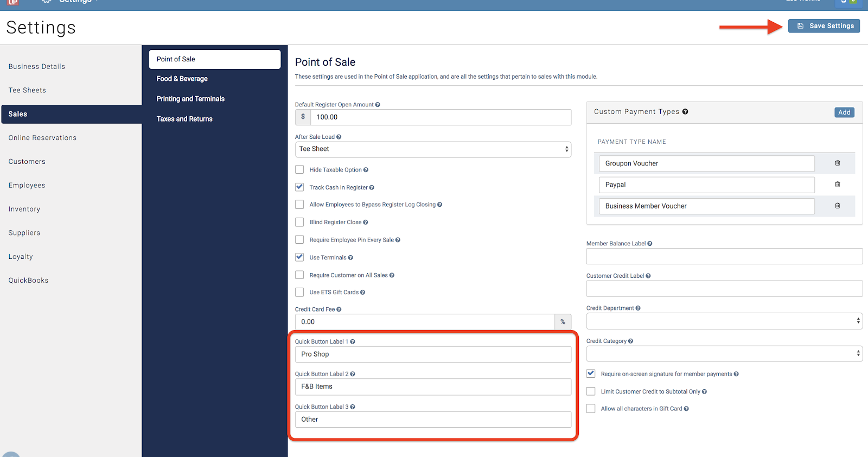Enable Hide Taxable Option checkbox

(x=299, y=169)
